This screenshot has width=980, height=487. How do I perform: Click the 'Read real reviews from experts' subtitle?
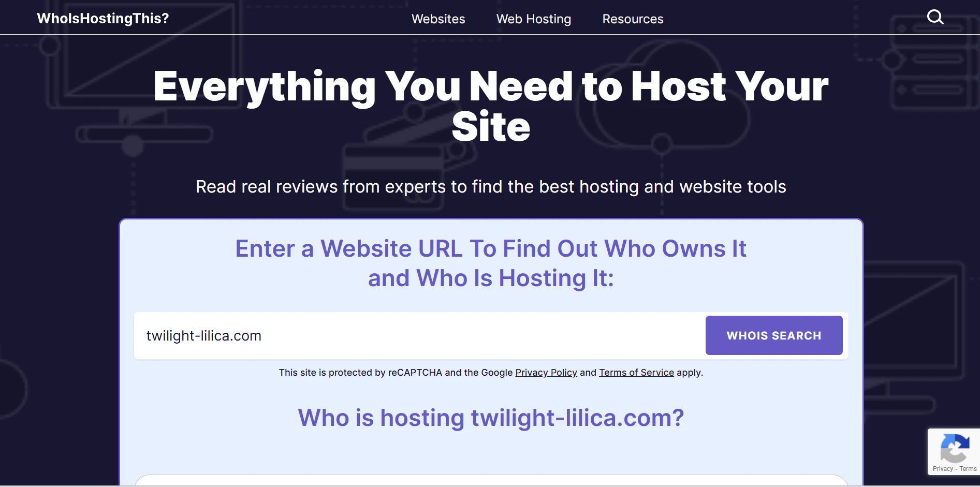tap(491, 186)
